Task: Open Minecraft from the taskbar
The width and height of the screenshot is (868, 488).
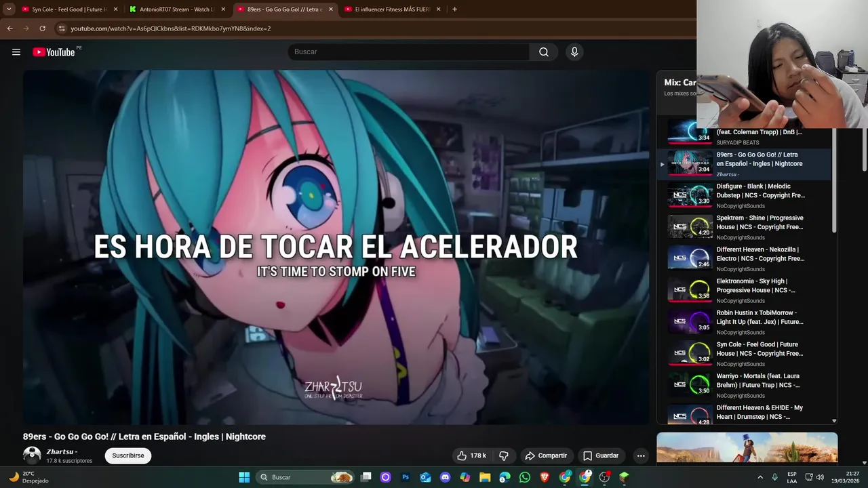Action: coord(624,477)
